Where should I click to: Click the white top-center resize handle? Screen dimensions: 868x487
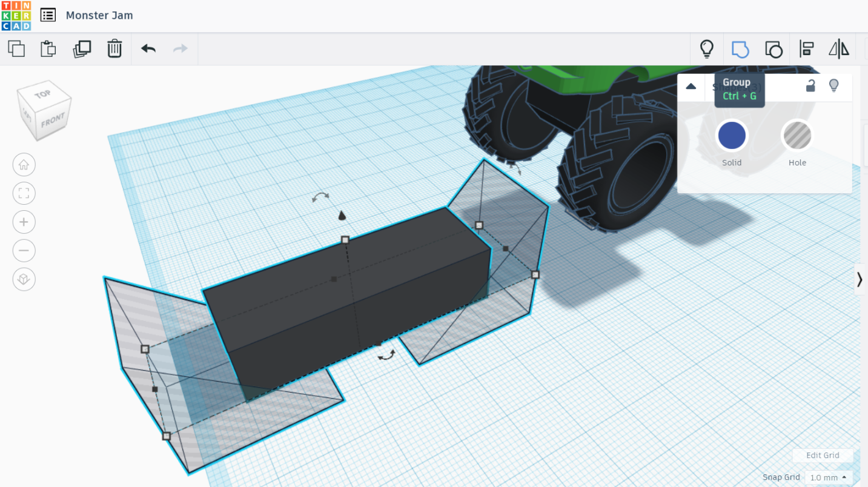coord(345,240)
